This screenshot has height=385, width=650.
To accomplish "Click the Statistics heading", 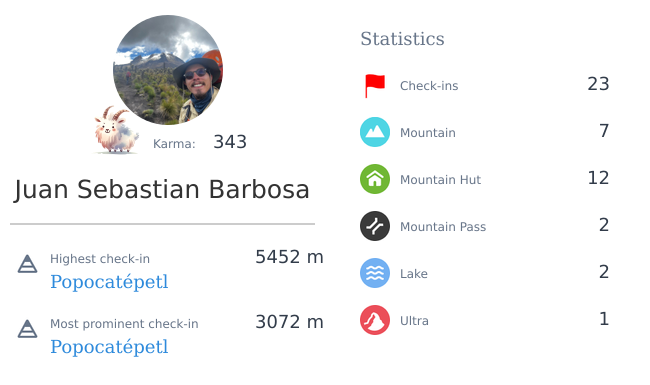I will point(402,39).
